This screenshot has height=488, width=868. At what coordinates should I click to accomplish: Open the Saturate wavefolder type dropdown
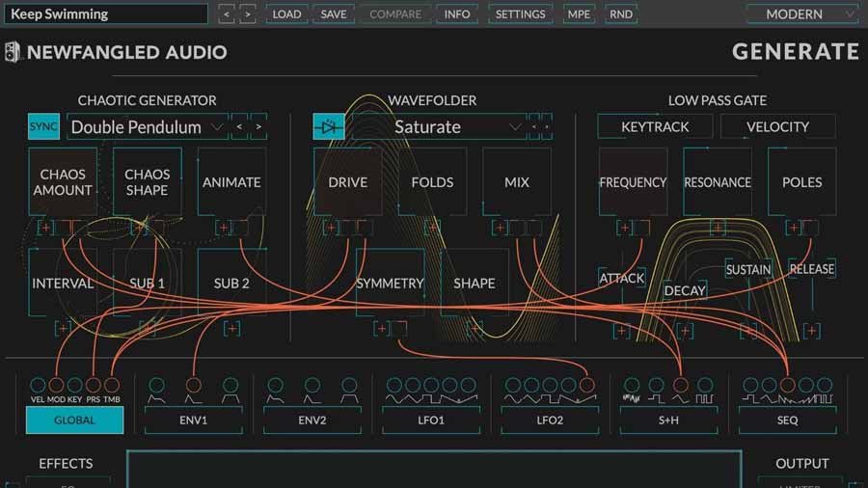(x=439, y=127)
